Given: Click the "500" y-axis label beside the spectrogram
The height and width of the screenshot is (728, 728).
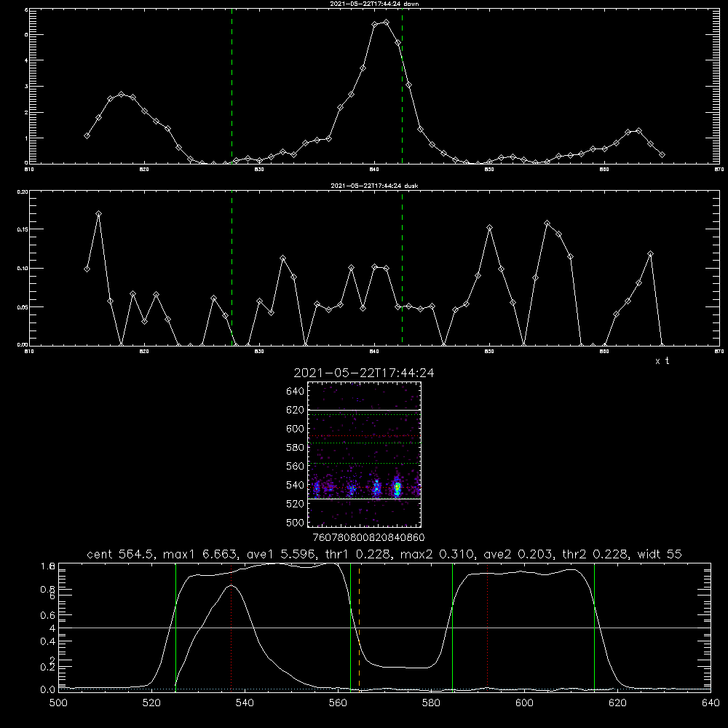Looking at the screenshot, I should click(x=296, y=522).
